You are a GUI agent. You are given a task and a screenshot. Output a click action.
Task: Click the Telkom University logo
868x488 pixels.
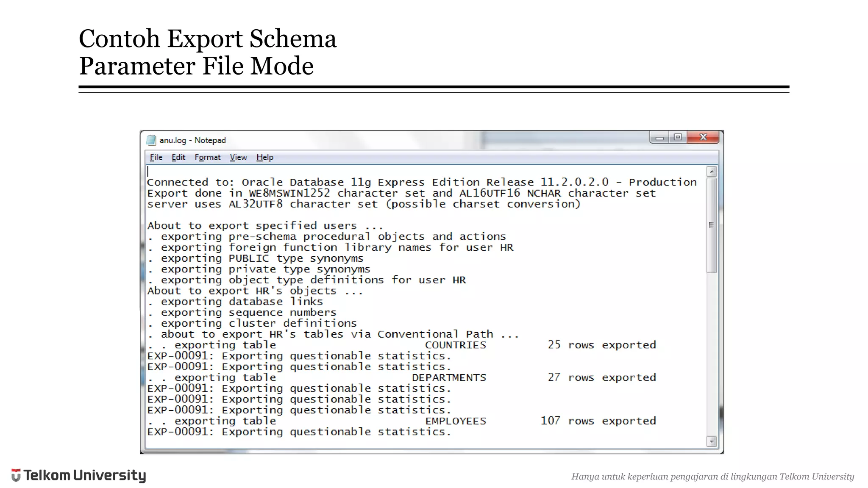pos(78,475)
